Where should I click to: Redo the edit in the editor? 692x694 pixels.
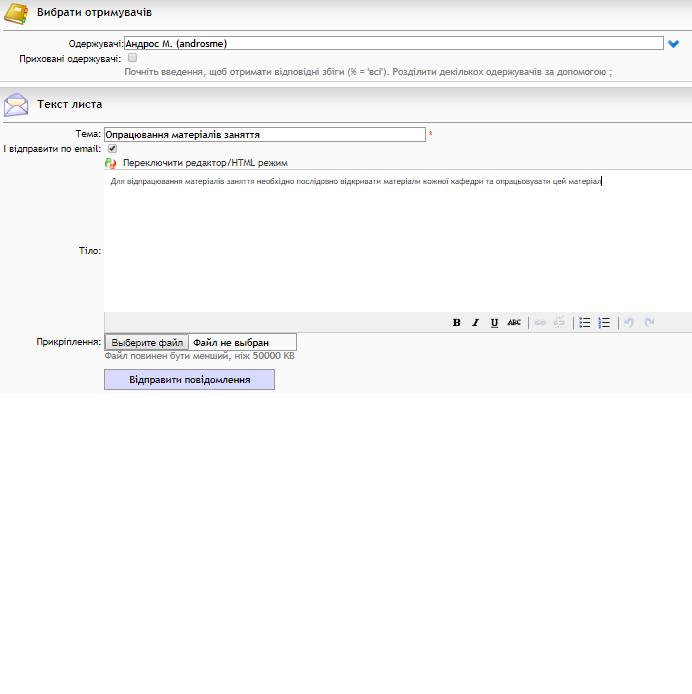(x=649, y=323)
